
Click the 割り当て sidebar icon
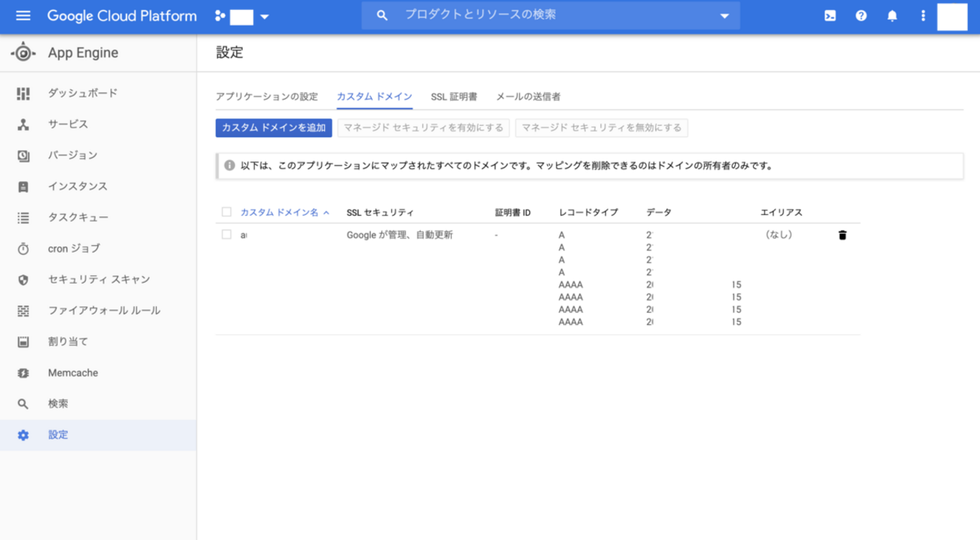click(23, 342)
